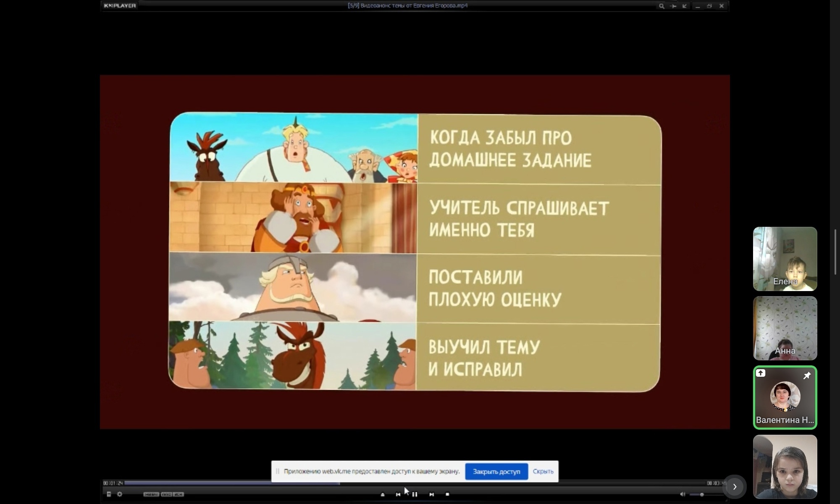The width and height of the screenshot is (840, 504).
Task: Adjust the volume slider knob
Action: [702, 494]
